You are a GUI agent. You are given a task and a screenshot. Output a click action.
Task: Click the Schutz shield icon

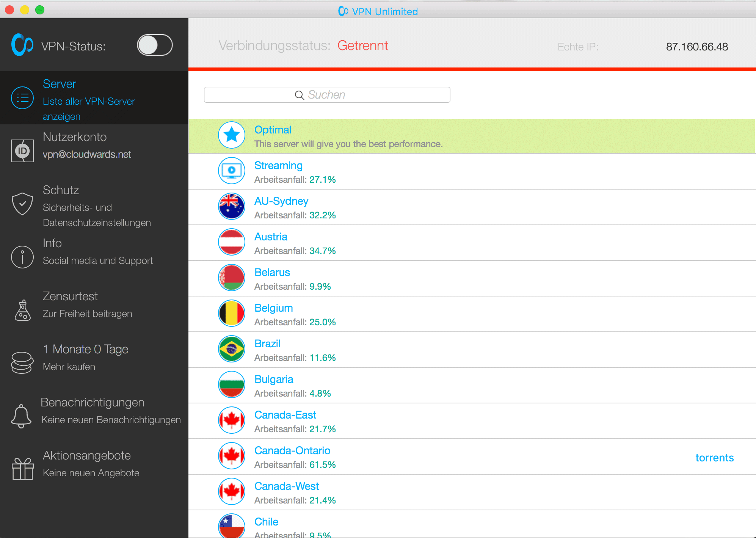point(22,204)
